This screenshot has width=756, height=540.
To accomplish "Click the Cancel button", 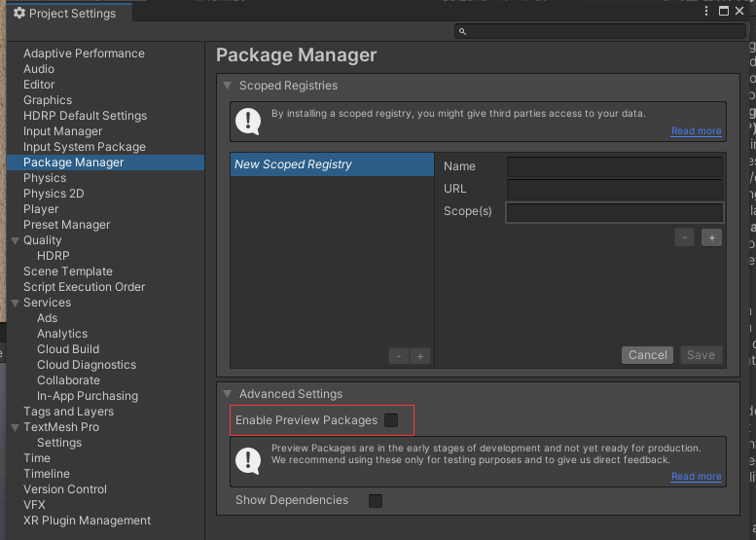I will pyautogui.click(x=648, y=355).
